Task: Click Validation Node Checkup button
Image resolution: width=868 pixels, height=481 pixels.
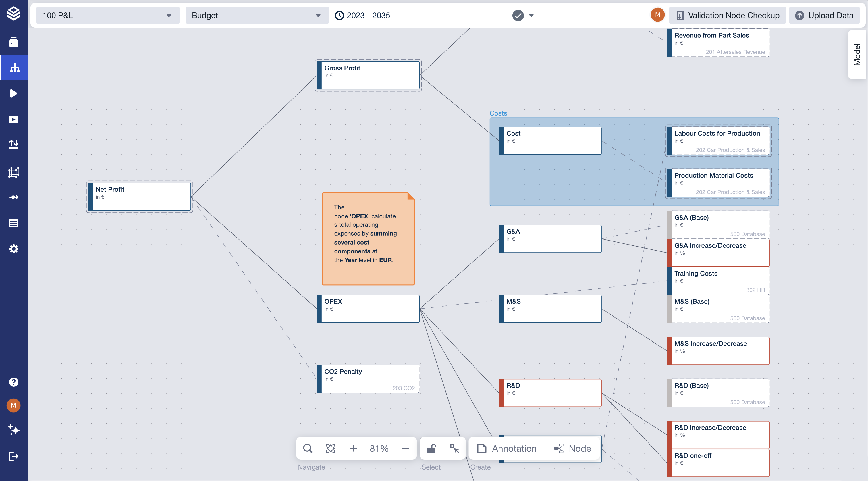Action: [x=727, y=16]
